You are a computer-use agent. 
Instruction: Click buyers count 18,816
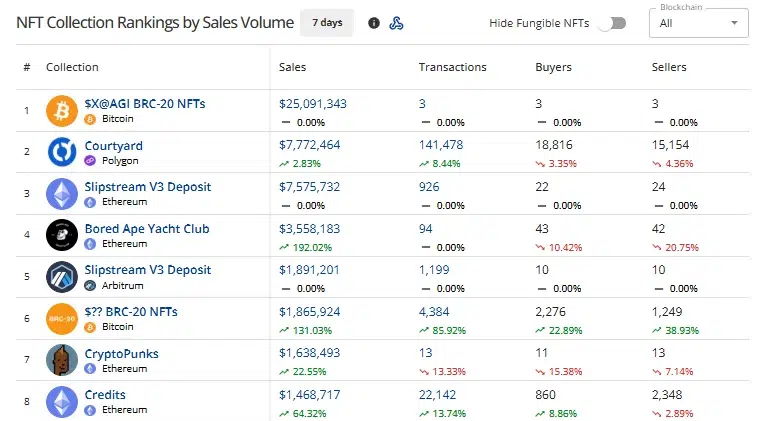554,145
